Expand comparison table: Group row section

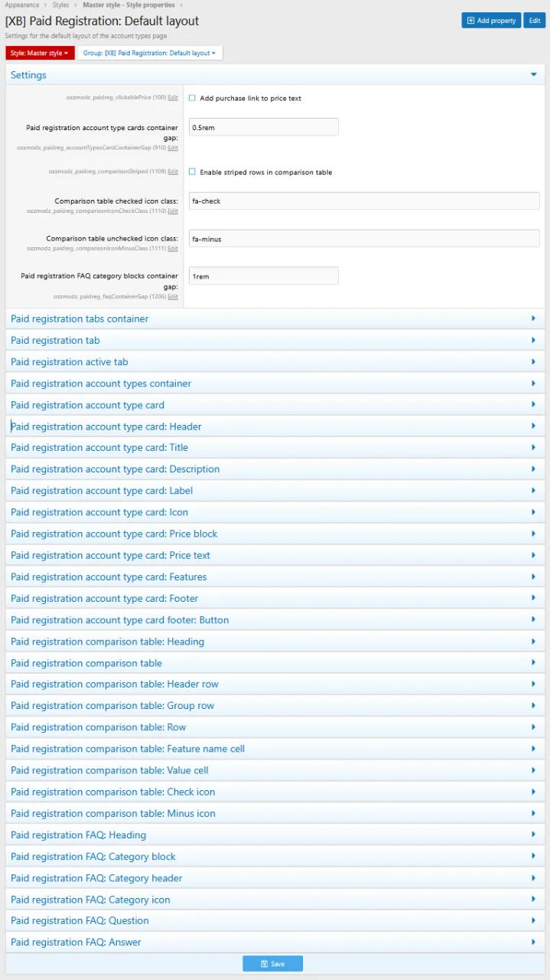pyautogui.click(x=275, y=706)
